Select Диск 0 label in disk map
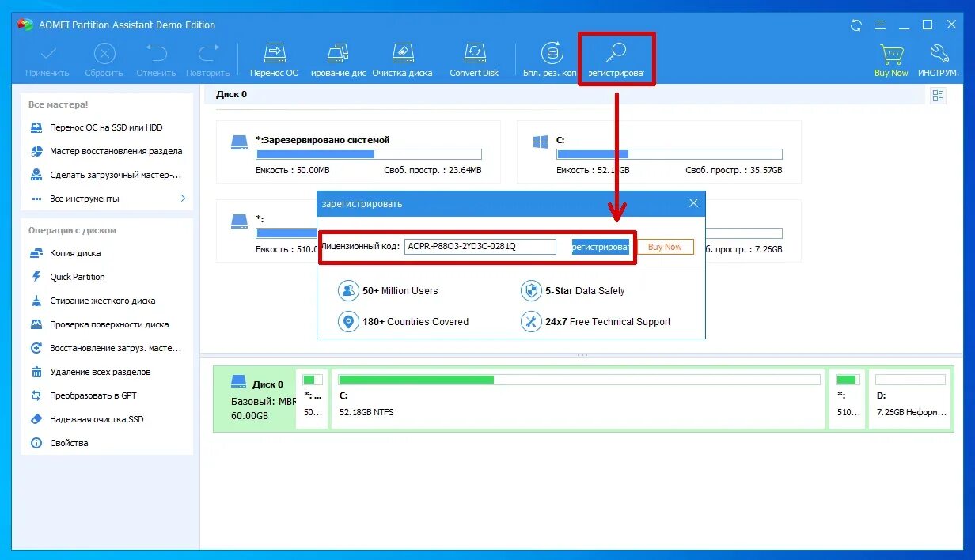The width and height of the screenshot is (975, 560). [x=268, y=384]
